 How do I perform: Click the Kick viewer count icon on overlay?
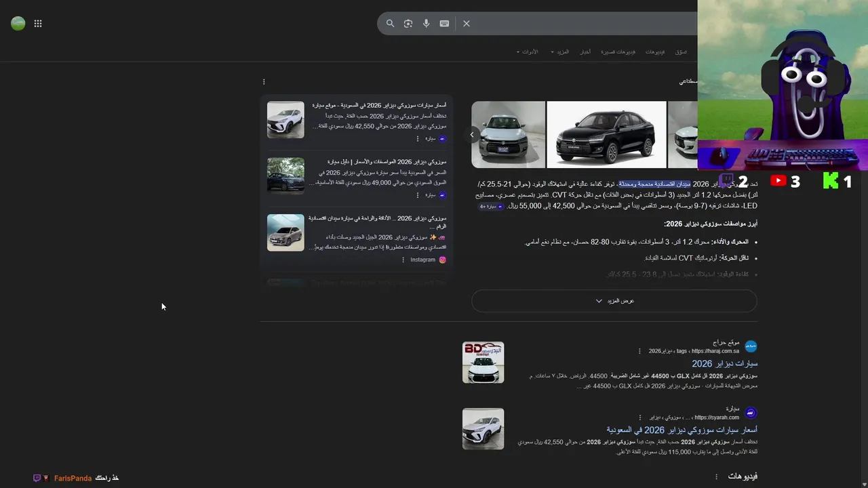click(830, 180)
